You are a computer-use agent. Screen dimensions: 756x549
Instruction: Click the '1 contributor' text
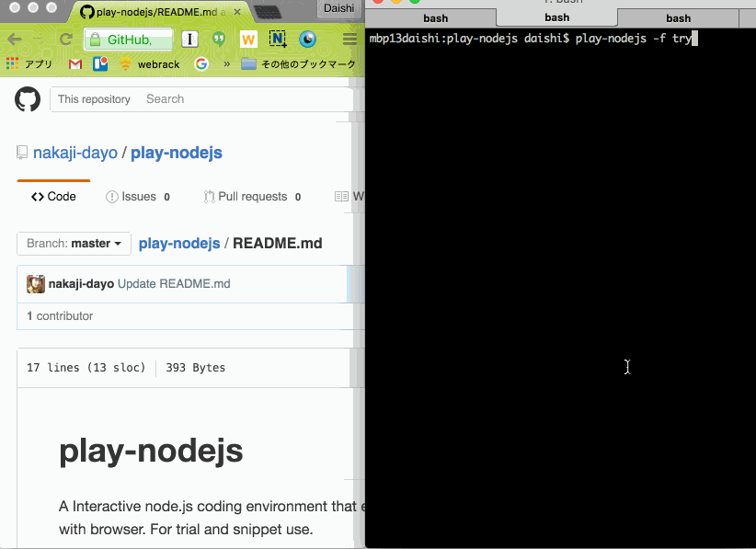pyautogui.click(x=60, y=316)
